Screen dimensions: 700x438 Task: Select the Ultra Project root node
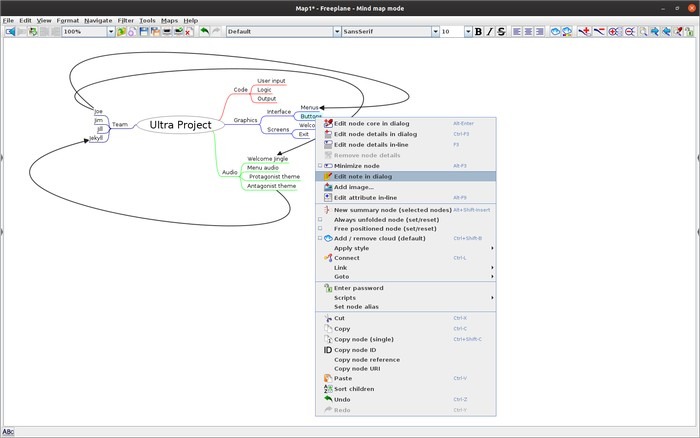[x=180, y=125]
